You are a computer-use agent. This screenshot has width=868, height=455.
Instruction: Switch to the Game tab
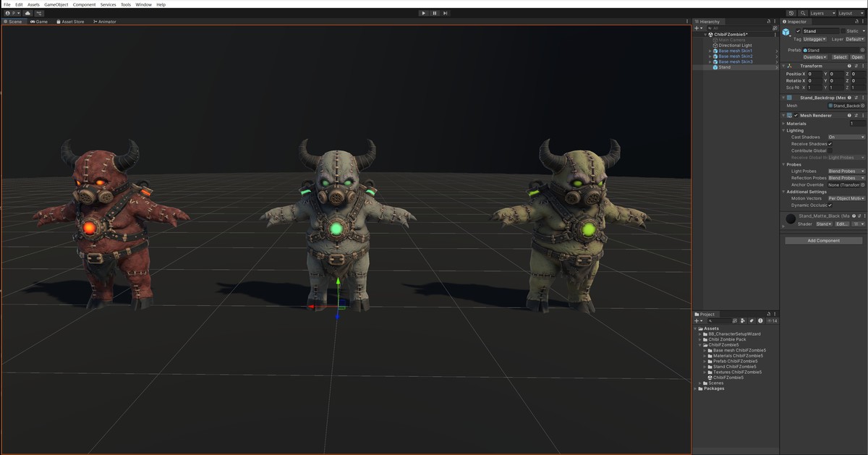[x=39, y=22]
